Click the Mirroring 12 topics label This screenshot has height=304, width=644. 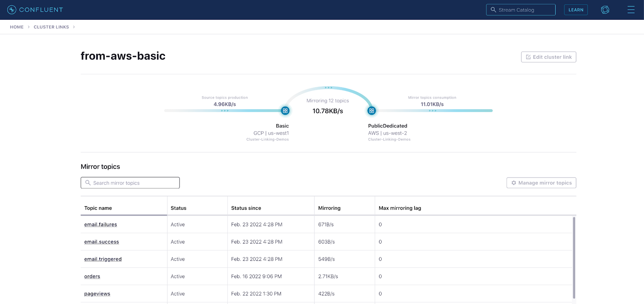click(x=328, y=101)
